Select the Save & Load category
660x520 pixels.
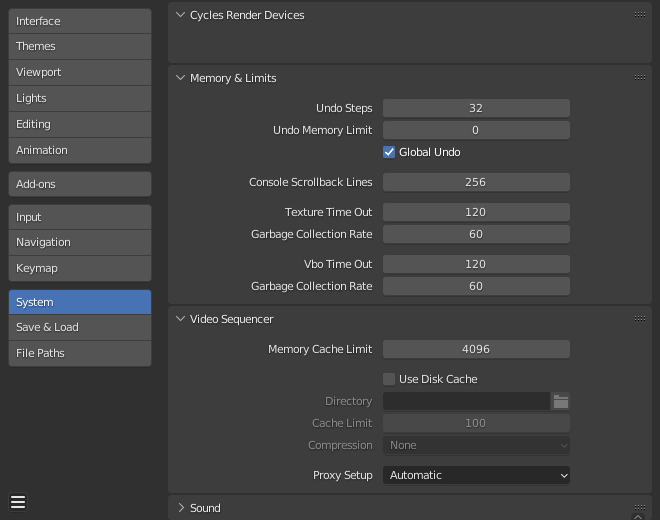pos(80,327)
